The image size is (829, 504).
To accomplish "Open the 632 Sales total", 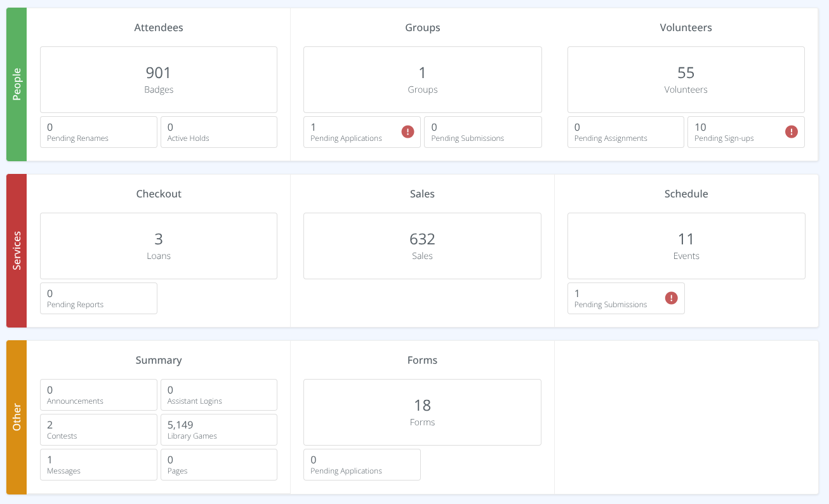I will click(422, 246).
